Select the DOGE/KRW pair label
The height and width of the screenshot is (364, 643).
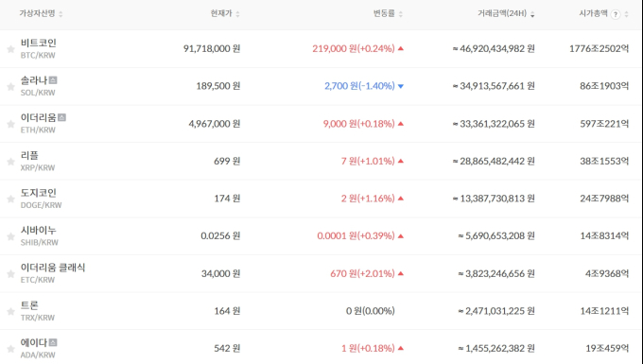coord(41,205)
